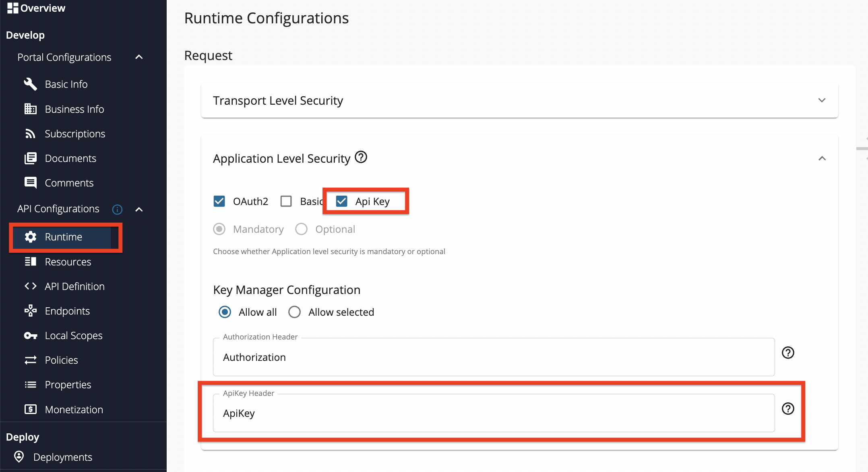Image resolution: width=868 pixels, height=472 pixels.
Task: Open the Documents panel icon
Action: (30, 158)
